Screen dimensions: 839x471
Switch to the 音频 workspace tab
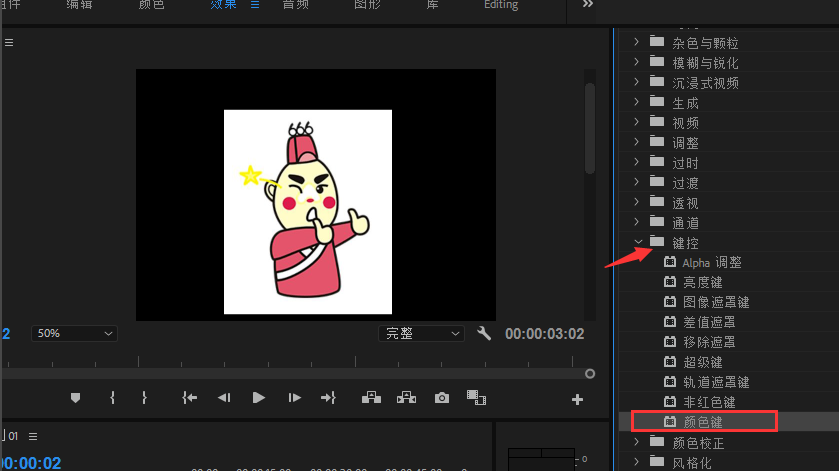[295, 5]
